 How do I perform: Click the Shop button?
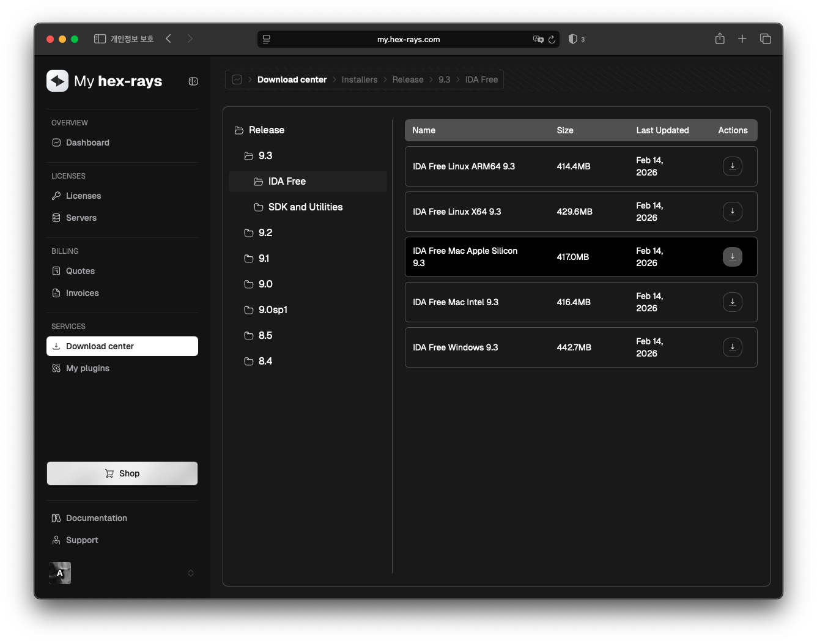122,473
